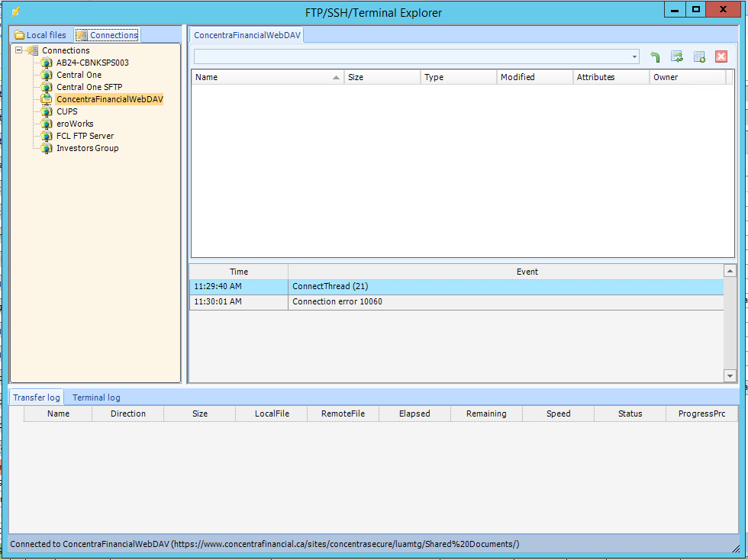Select the AB24-CBNKSPS003 connection
Image resolution: width=748 pixels, height=560 pixels.
92,63
